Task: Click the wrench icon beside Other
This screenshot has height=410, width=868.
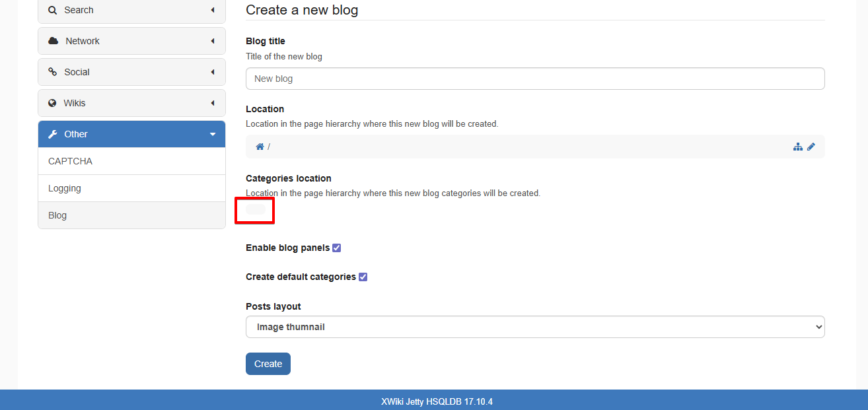Action: click(53, 134)
